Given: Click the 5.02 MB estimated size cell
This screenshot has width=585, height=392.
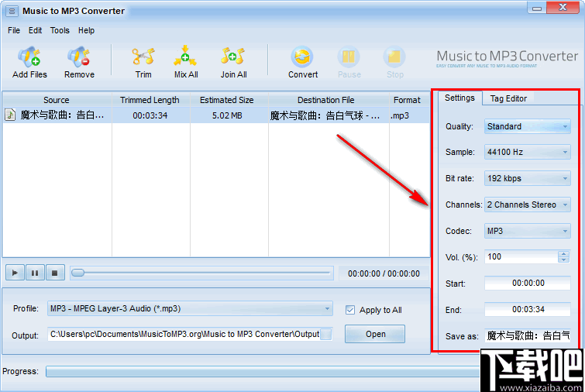Looking at the screenshot, I should point(227,115).
